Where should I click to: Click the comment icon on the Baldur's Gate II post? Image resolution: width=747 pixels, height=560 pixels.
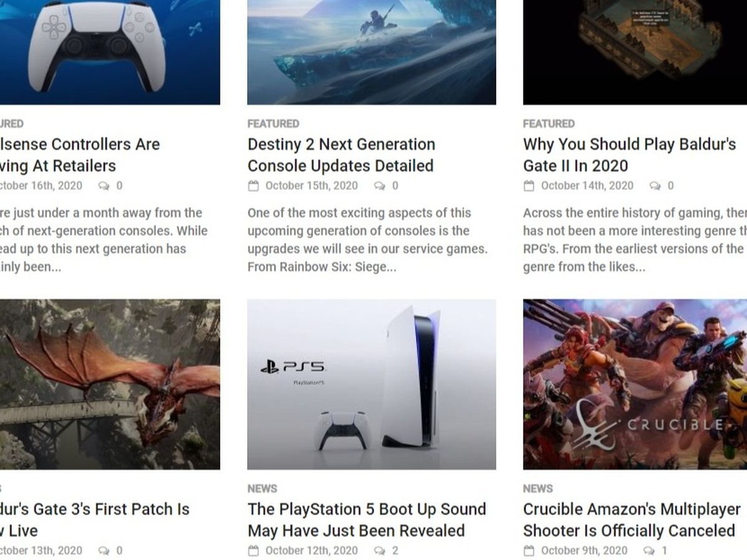(655, 185)
